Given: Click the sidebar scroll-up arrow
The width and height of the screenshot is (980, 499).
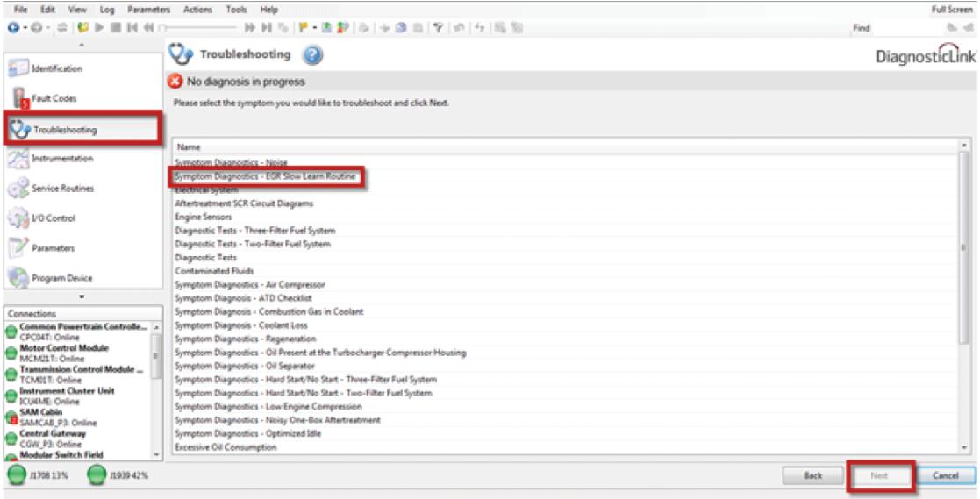Looking at the screenshot, I should 82,46.
